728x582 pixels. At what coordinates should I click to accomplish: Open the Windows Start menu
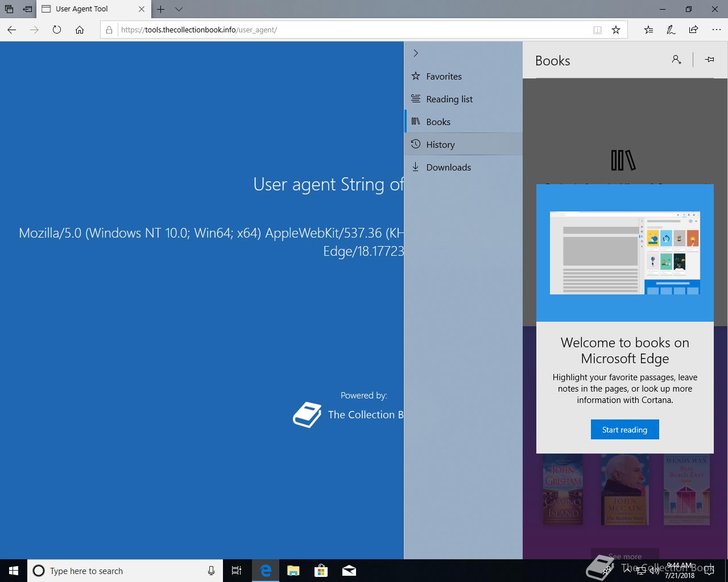[14, 571]
